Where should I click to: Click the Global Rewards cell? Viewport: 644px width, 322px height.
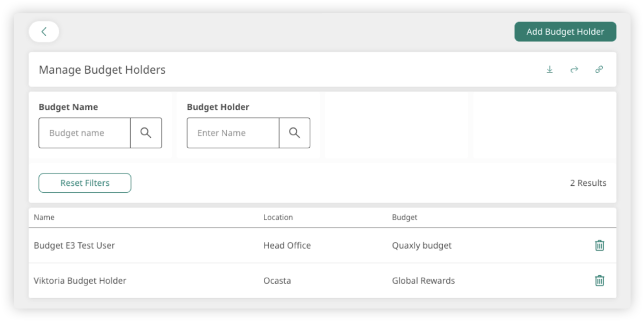(x=423, y=281)
